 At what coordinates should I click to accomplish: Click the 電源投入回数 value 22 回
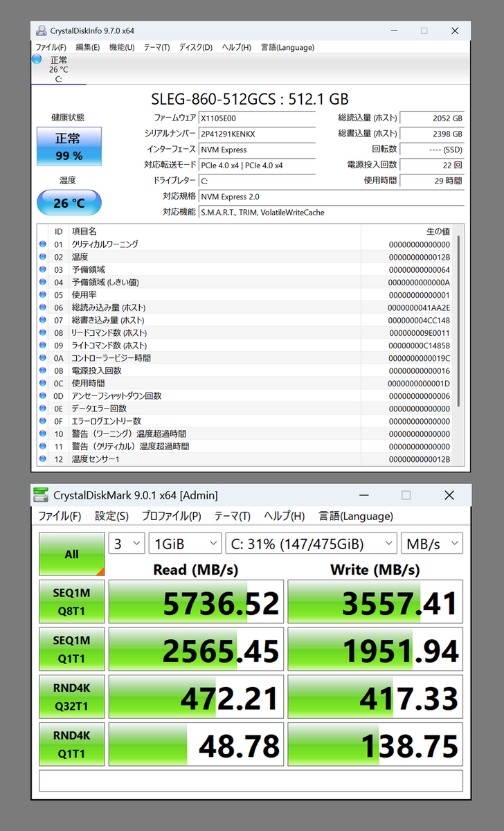432,165
